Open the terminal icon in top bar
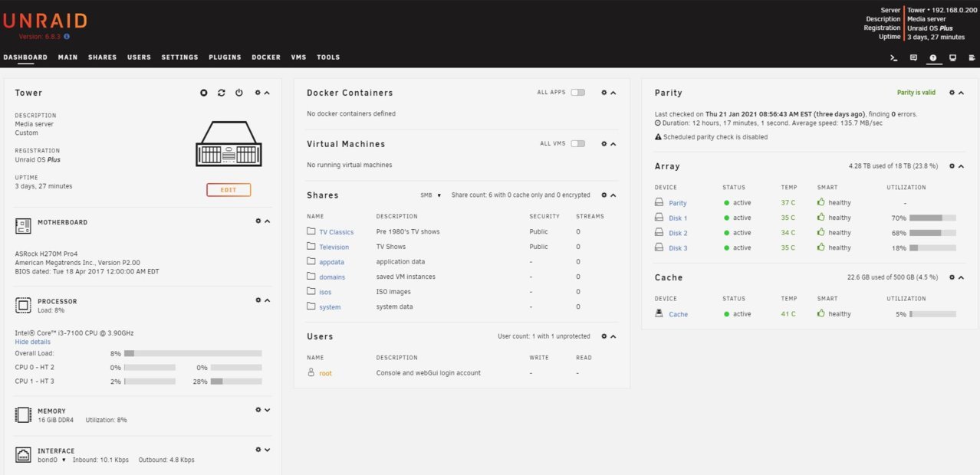This screenshot has width=980, height=475. 893,57
